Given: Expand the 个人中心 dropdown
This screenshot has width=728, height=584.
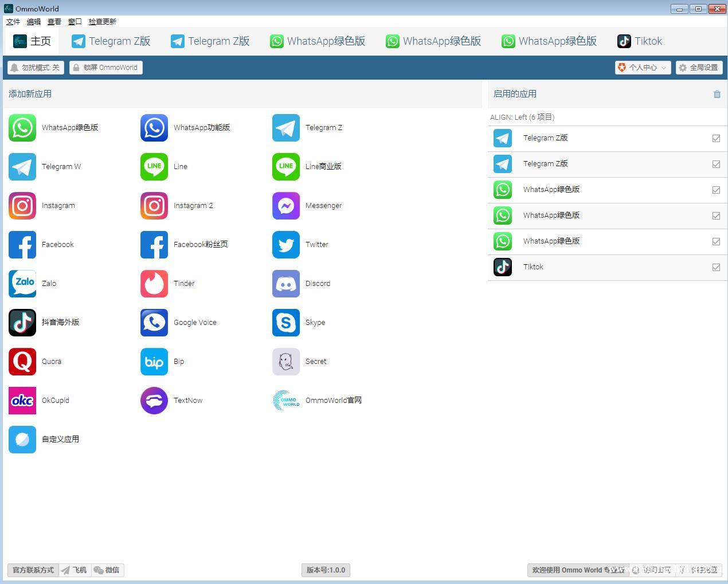Looking at the screenshot, I should (x=643, y=68).
